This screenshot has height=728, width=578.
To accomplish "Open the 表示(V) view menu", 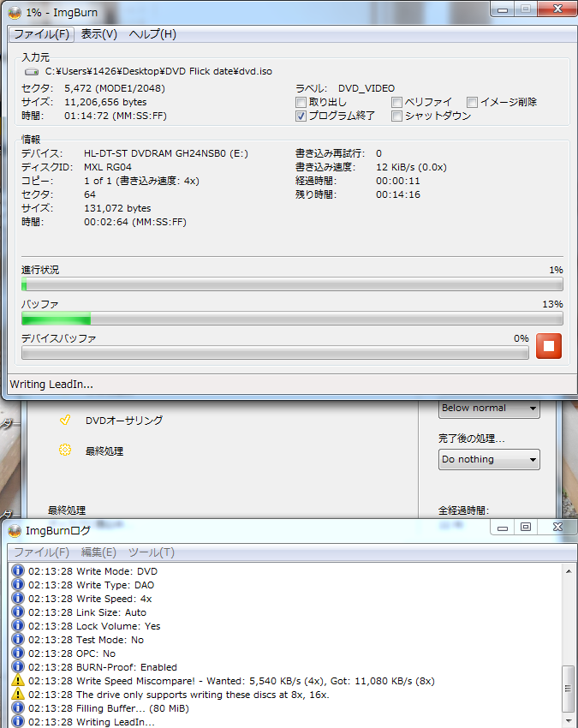I will 98,34.
